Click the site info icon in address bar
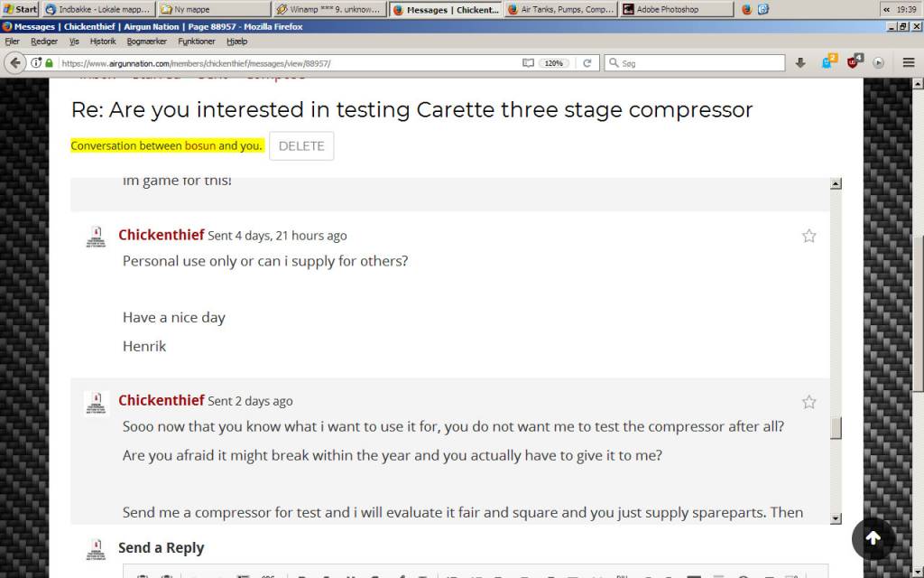The width and height of the screenshot is (924, 578). point(36,63)
